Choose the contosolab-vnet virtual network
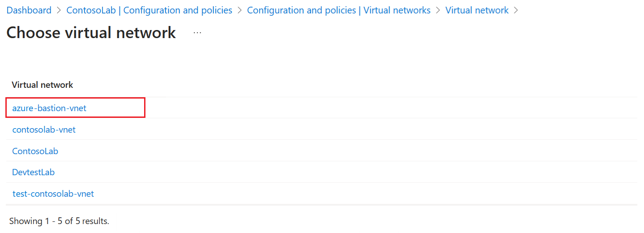Image resolution: width=644 pixels, height=233 pixels. click(44, 129)
